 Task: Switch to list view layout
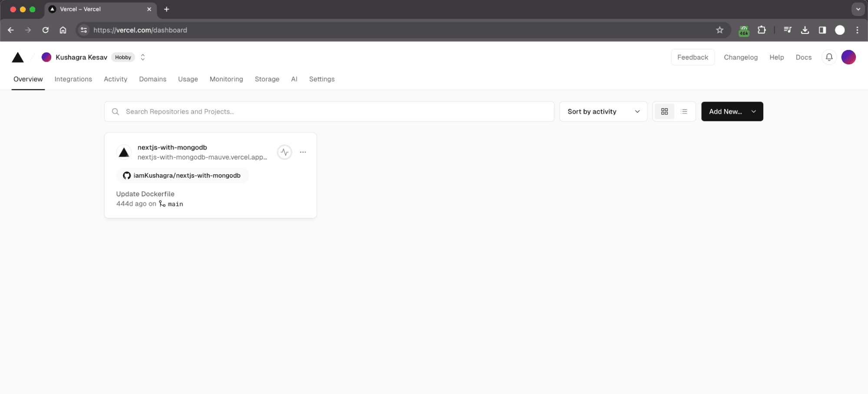point(684,112)
